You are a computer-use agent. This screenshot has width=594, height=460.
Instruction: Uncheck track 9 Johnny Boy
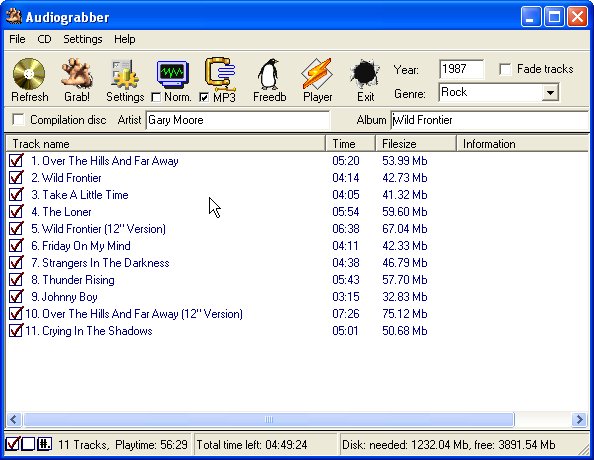[16, 296]
